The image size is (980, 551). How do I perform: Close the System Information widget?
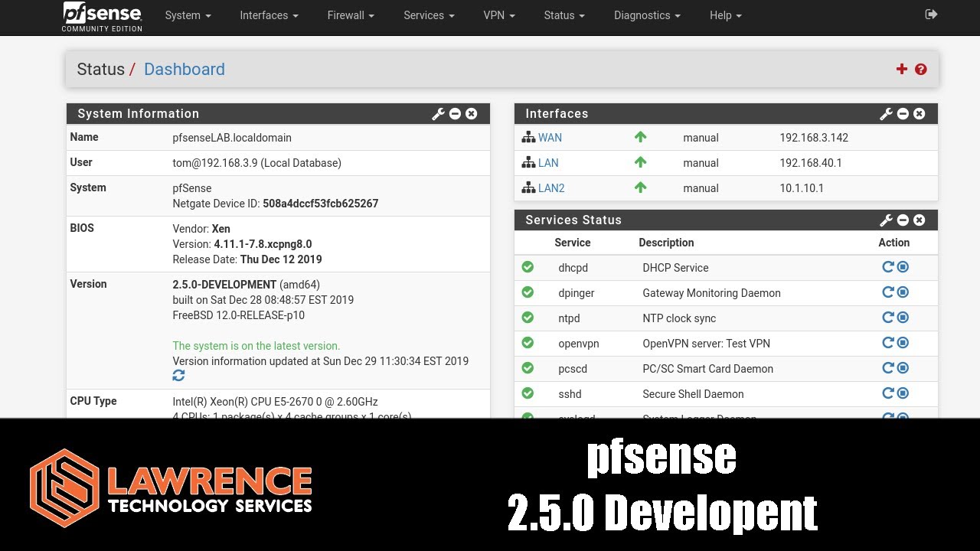point(472,114)
